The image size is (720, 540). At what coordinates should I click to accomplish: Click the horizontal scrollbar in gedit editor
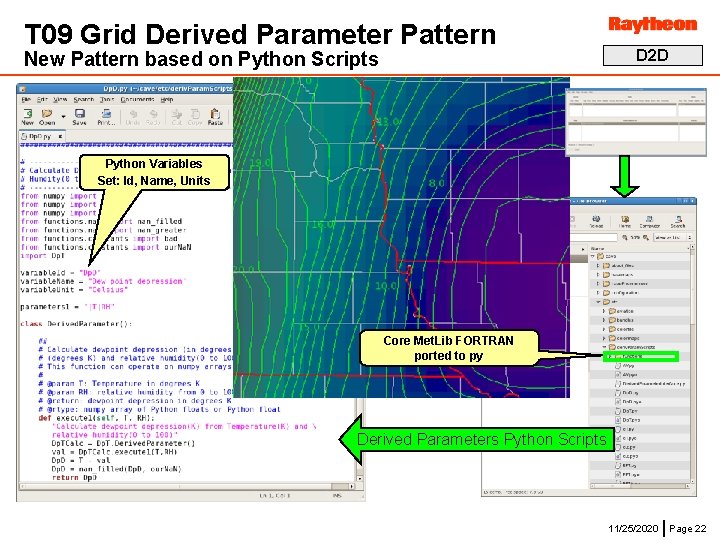[x=186, y=486]
